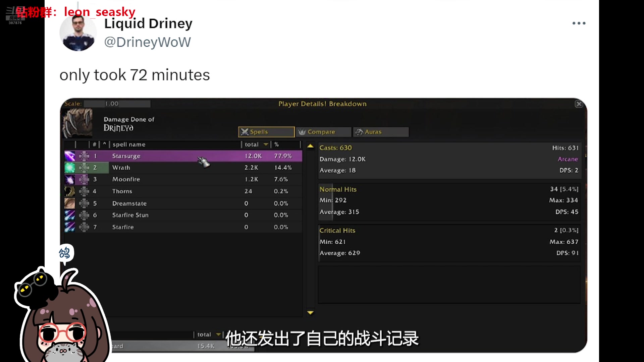Viewport: 644px width, 362px height.
Task: Open the @DrineyWoW handle link
Action: [147, 42]
